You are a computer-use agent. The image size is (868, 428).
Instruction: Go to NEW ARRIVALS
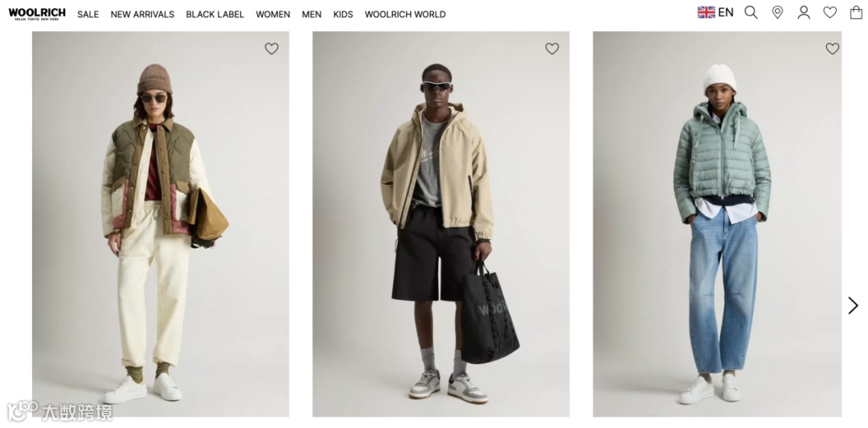tap(142, 14)
